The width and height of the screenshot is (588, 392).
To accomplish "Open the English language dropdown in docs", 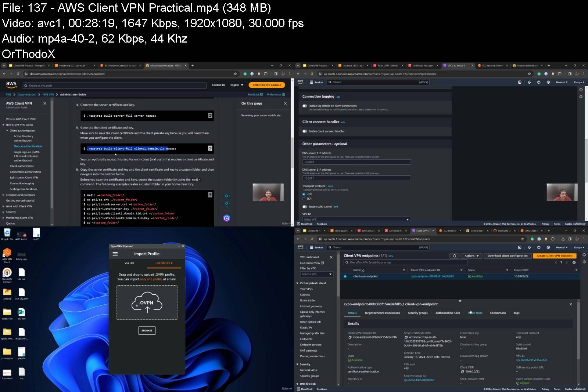I will point(237,85).
